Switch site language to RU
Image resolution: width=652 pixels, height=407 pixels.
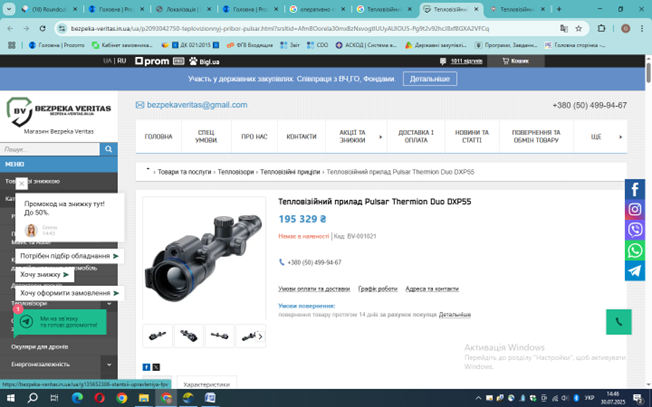[121, 61]
